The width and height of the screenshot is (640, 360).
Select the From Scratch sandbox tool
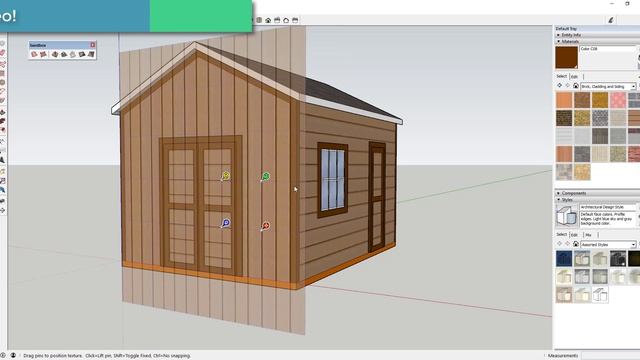coord(43,54)
